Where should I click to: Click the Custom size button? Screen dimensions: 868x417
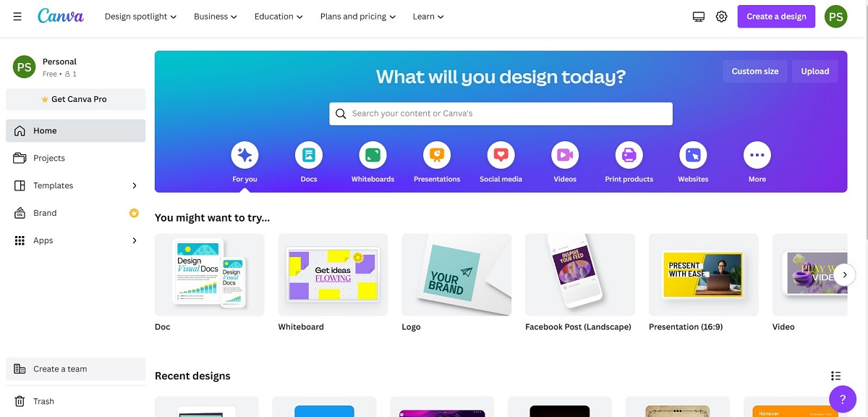[x=755, y=71]
